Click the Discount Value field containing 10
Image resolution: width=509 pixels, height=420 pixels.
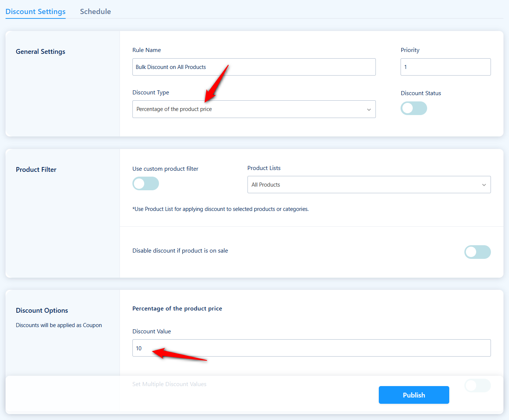point(311,348)
